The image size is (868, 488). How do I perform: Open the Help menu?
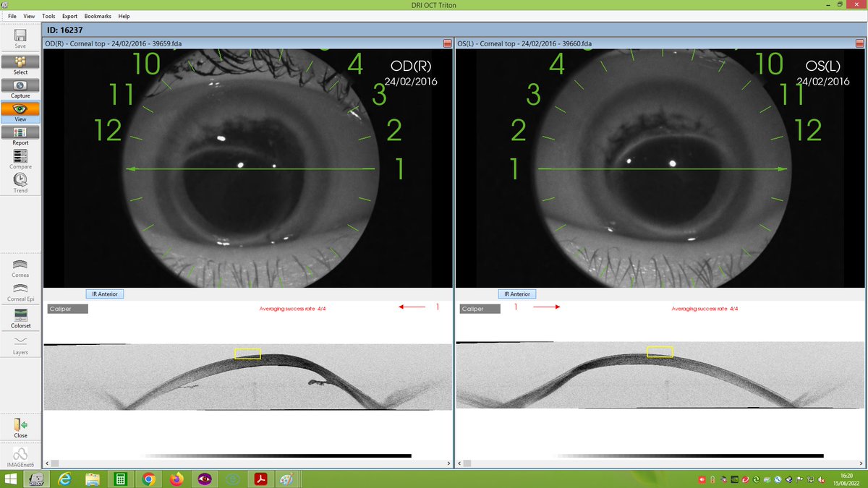click(x=124, y=16)
